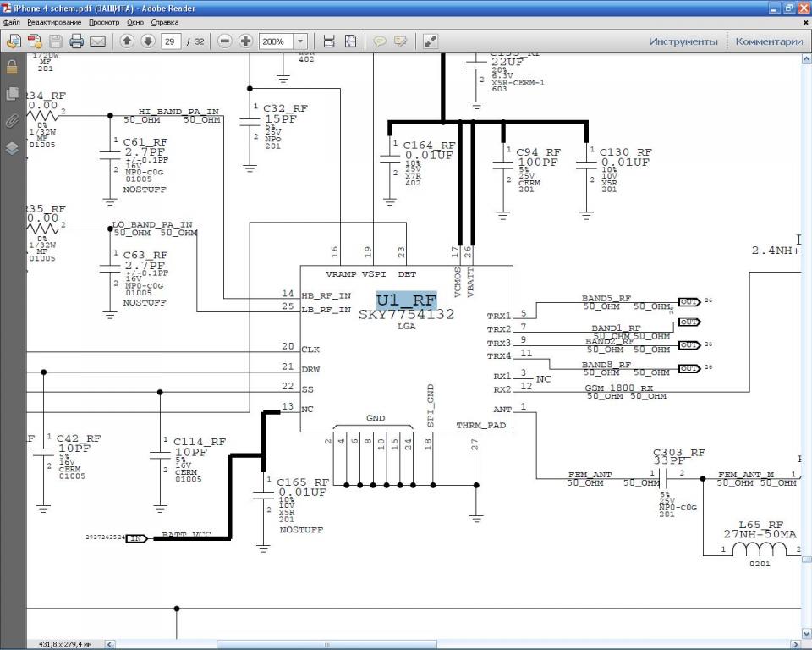812x650 pixels.
Task: Zoom in with plus button
Action: tap(245, 41)
